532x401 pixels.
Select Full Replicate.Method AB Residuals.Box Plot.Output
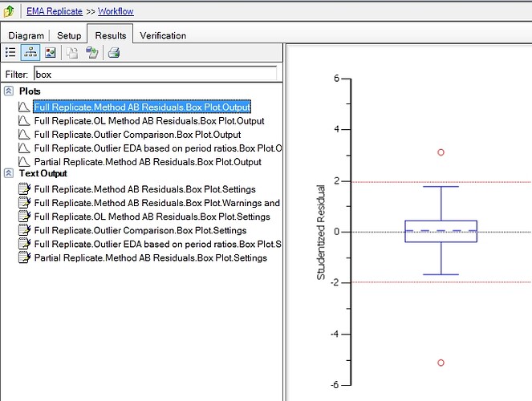pyautogui.click(x=142, y=107)
